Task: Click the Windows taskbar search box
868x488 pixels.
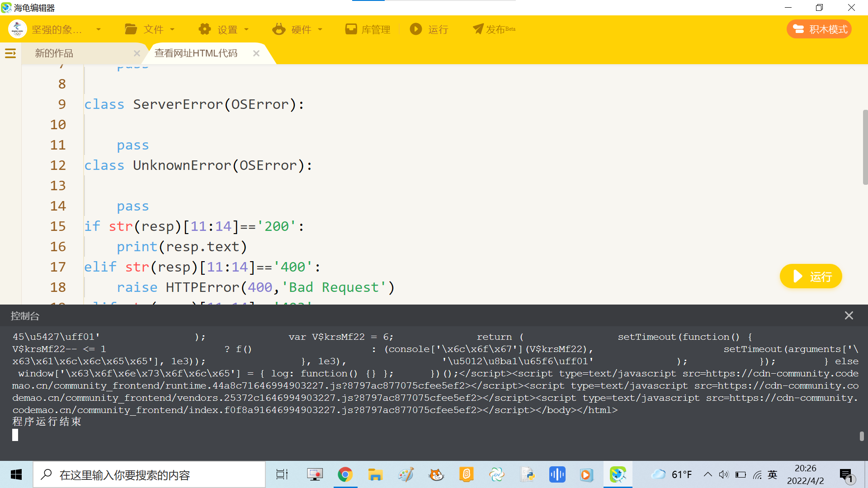Action: pyautogui.click(x=149, y=474)
